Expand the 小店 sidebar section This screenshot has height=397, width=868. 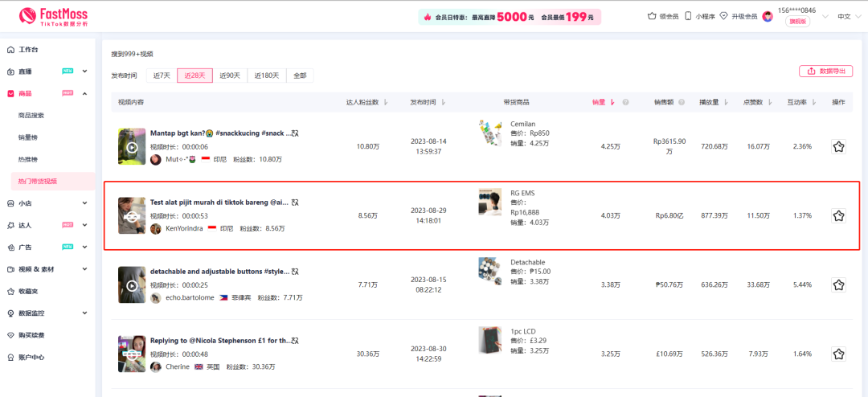tap(84, 203)
